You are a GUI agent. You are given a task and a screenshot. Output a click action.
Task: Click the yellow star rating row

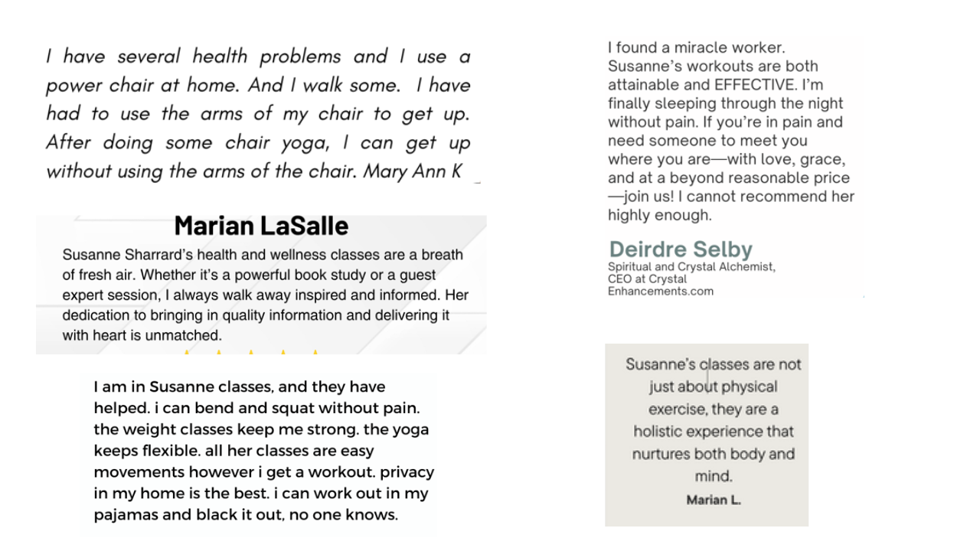pos(250,352)
